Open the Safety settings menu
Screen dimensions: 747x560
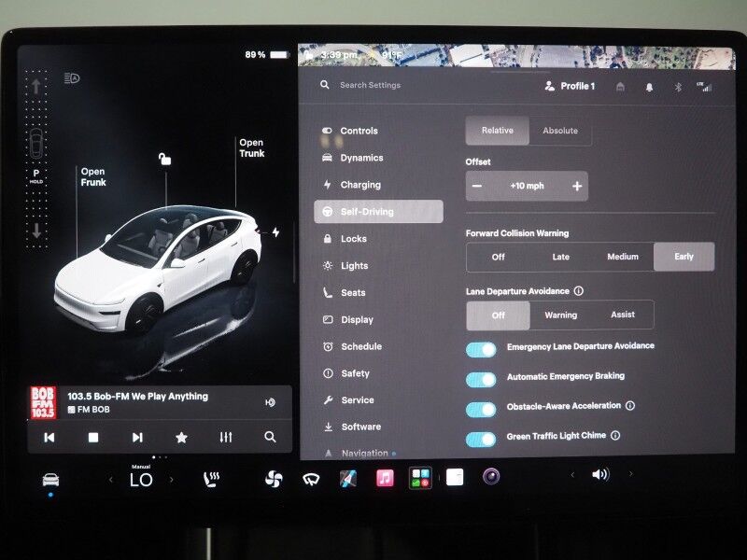tap(346, 373)
